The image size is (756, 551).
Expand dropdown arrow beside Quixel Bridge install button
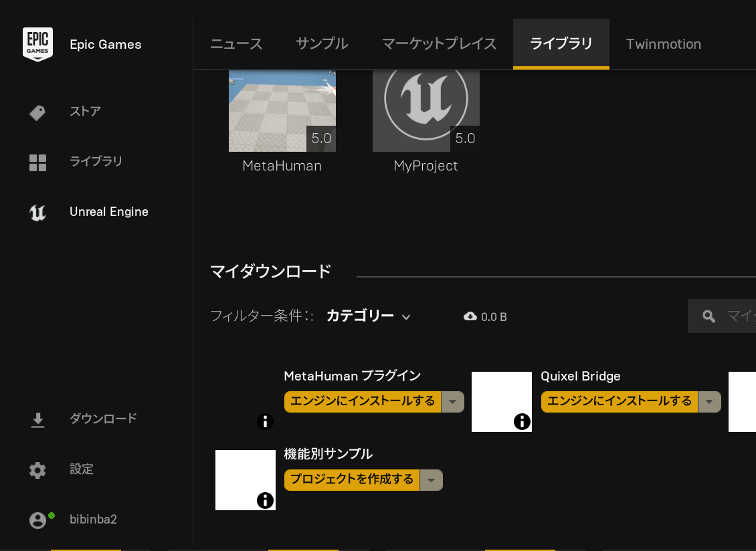[709, 402]
